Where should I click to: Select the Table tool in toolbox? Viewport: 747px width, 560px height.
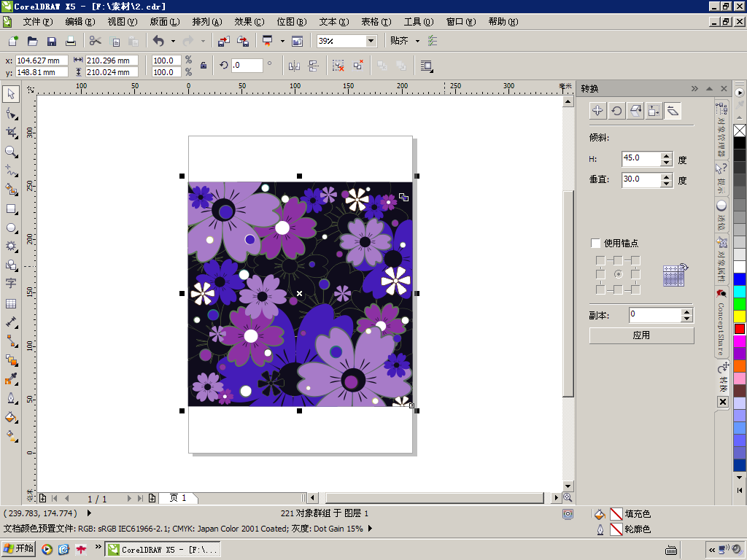(x=11, y=303)
